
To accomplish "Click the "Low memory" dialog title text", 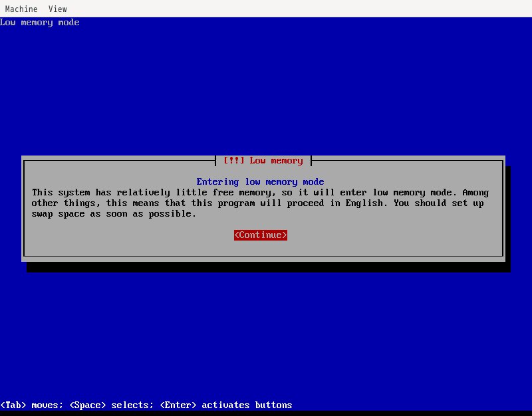I will coord(276,161).
